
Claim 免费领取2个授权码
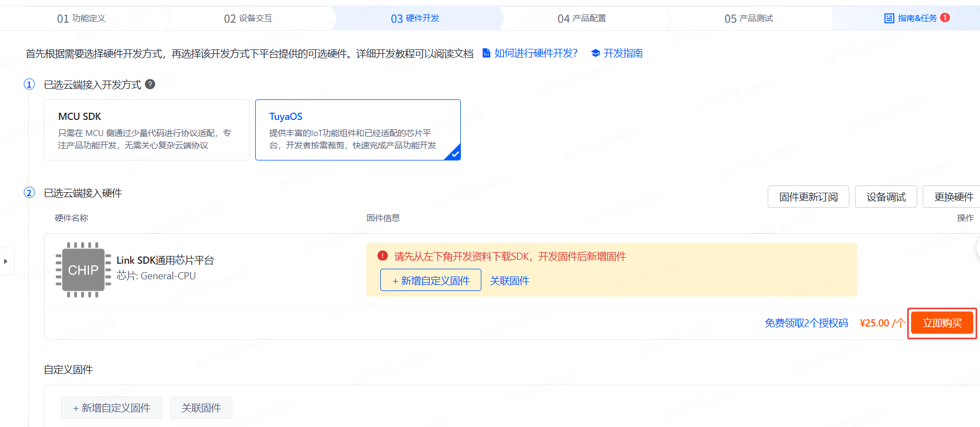(x=807, y=323)
